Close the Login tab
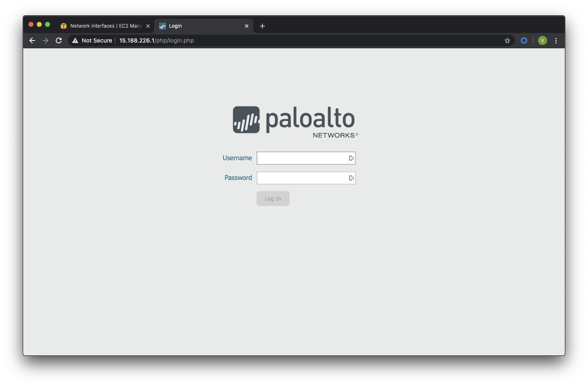The height and width of the screenshot is (386, 588). pyautogui.click(x=247, y=26)
